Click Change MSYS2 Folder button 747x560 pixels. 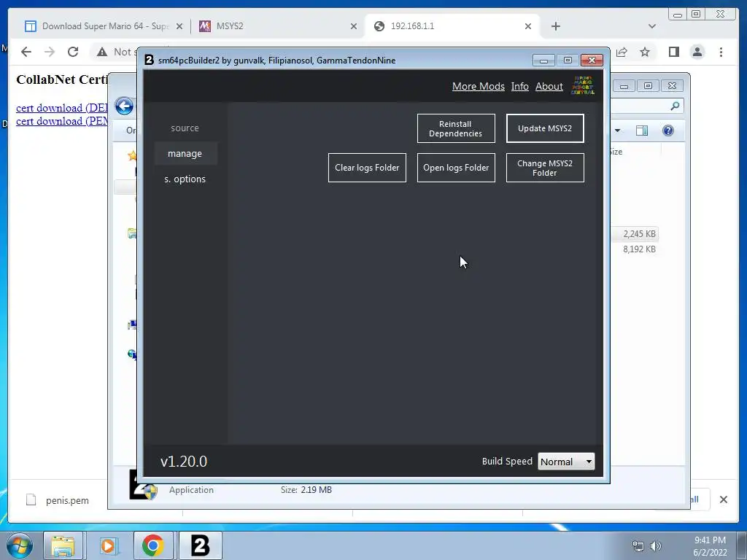[544, 168]
